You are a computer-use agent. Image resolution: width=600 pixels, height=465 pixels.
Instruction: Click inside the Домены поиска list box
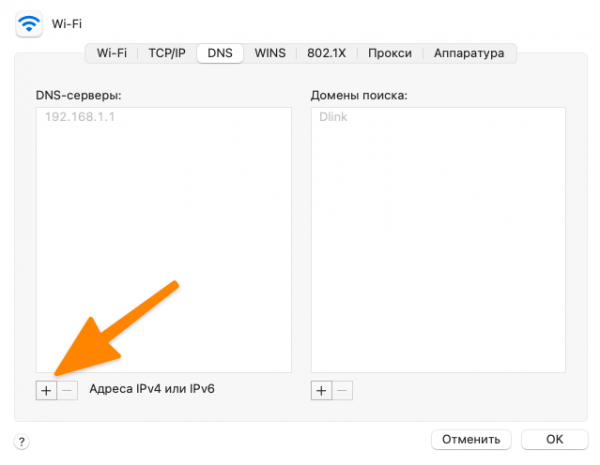(x=438, y=240)
